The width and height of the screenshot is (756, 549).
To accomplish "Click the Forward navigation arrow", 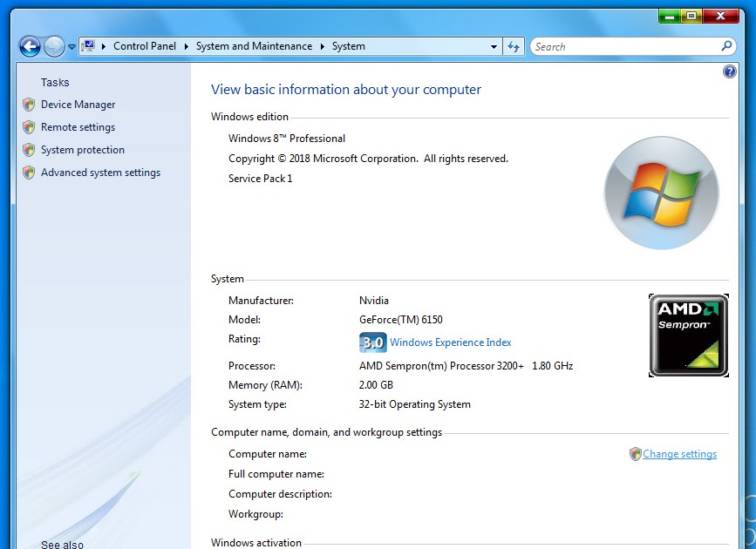I will (54, 47).
